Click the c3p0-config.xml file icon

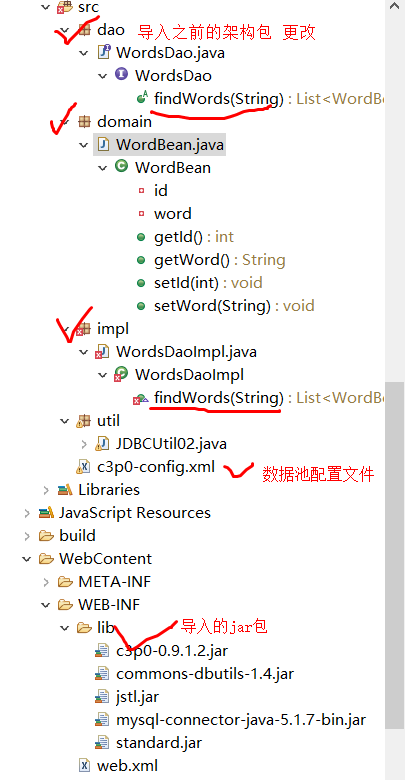pos(83,467)
